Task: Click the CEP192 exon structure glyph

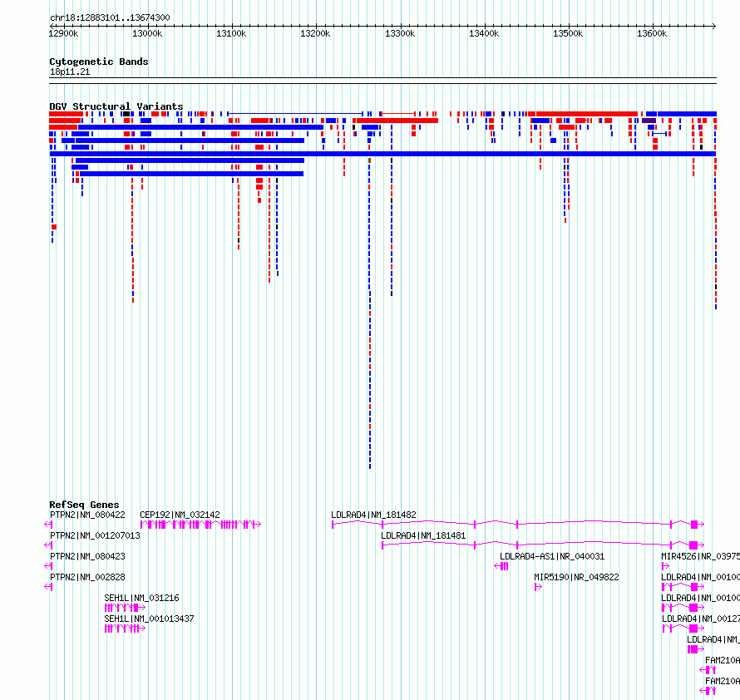Action: tap(200, 525)
